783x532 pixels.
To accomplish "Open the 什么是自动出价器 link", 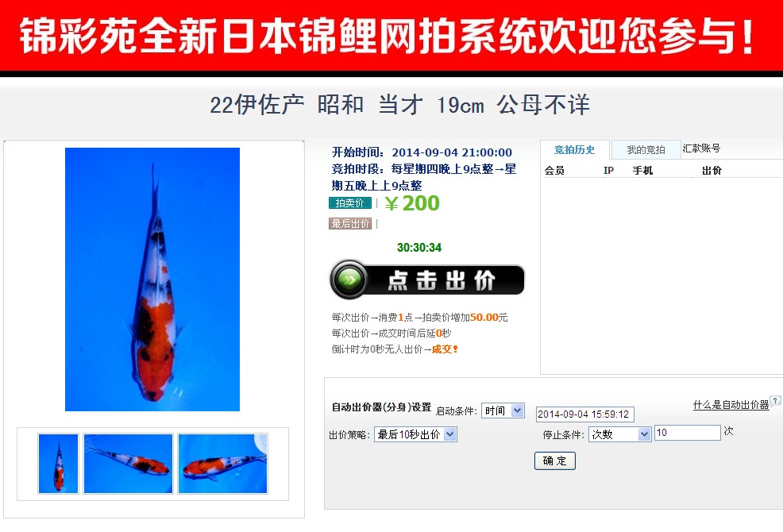I will [731, 405].
